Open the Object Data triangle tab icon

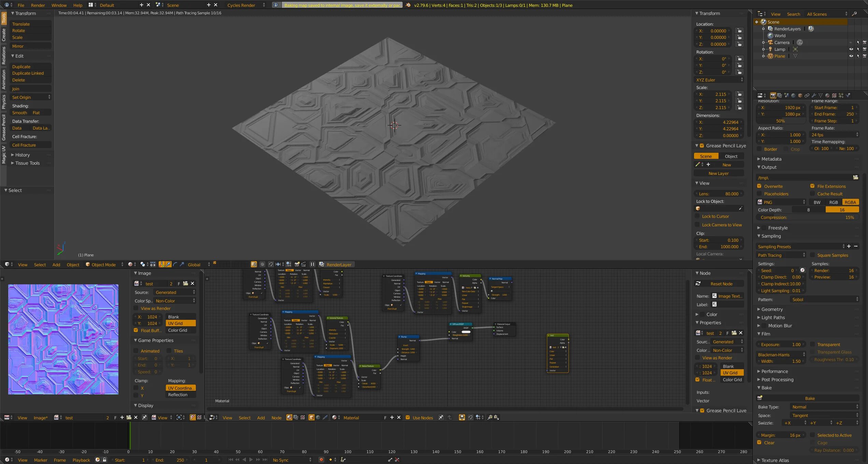[x=821, y=95]
